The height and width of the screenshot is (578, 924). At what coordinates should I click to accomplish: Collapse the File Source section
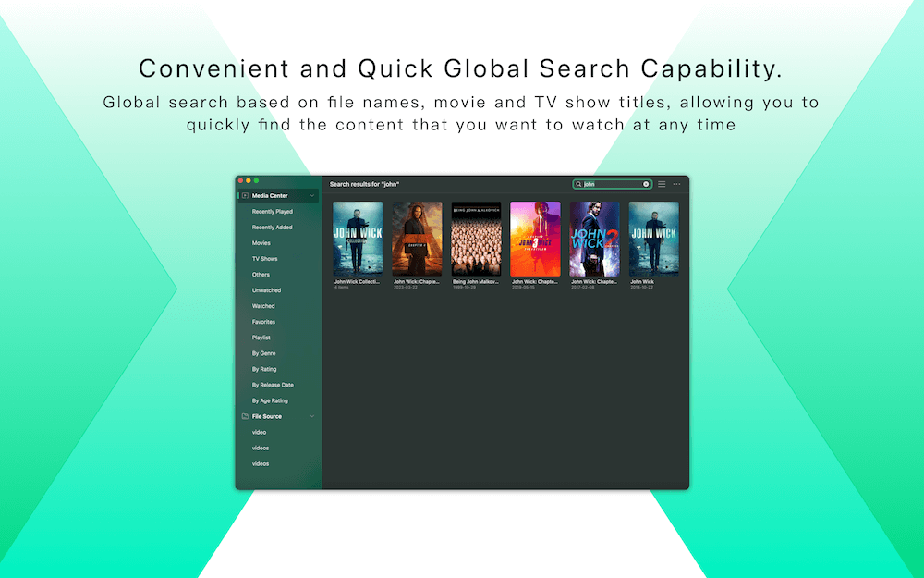tap(311, 416)
